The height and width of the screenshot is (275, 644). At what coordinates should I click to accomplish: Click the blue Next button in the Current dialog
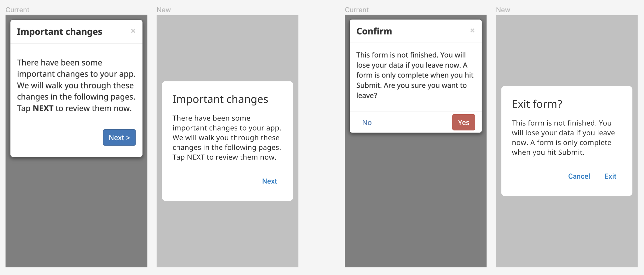(119, 137)
